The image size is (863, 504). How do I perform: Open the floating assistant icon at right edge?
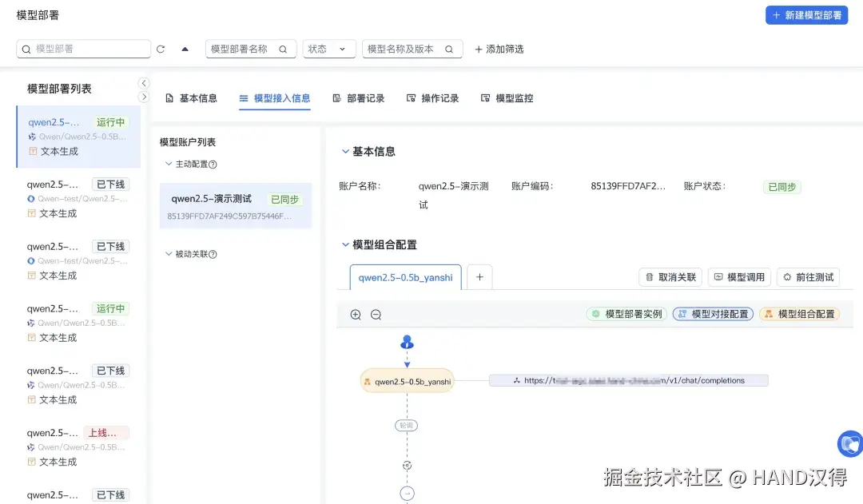(850, 443)
